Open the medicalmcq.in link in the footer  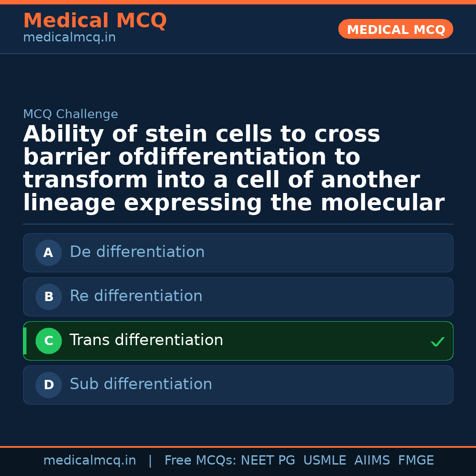point(89,461)
